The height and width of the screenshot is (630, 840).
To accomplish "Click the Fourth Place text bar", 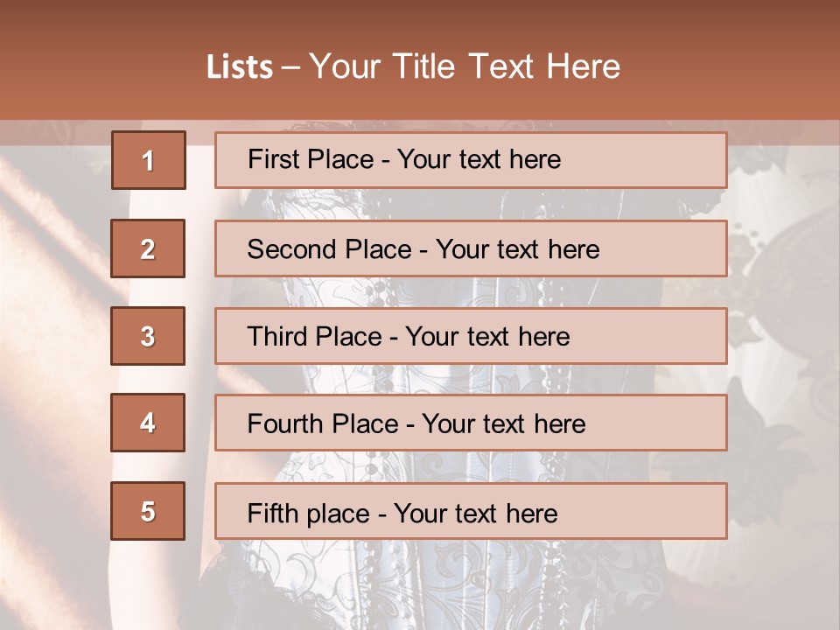I will 471,423.
